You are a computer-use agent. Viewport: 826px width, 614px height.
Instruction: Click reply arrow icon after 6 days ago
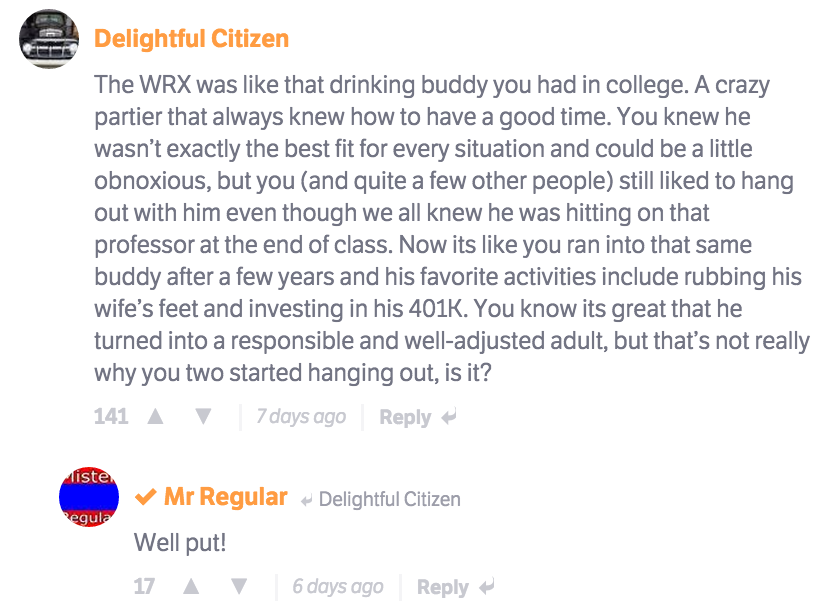click(x=487, y=588)
